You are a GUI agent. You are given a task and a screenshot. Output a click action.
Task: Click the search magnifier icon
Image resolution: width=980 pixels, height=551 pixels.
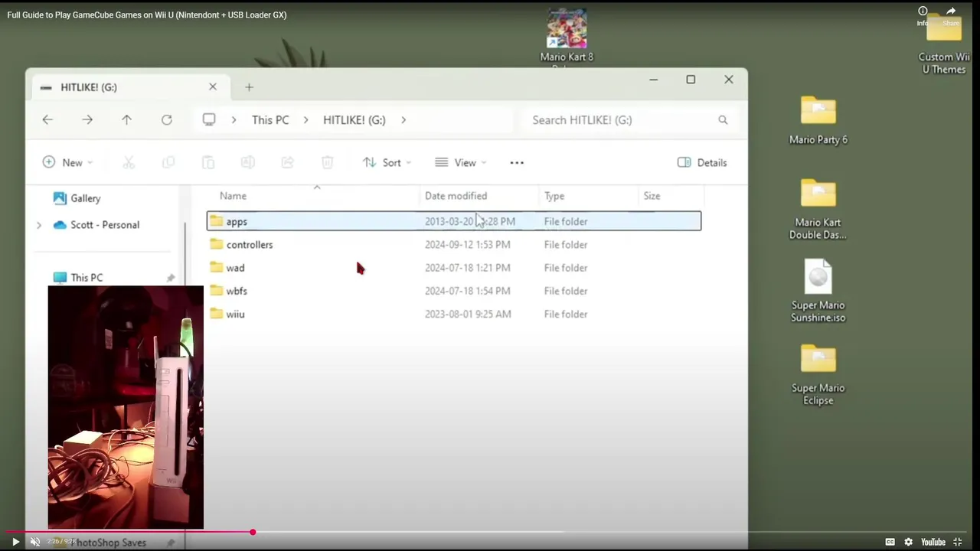pos(723,120)
